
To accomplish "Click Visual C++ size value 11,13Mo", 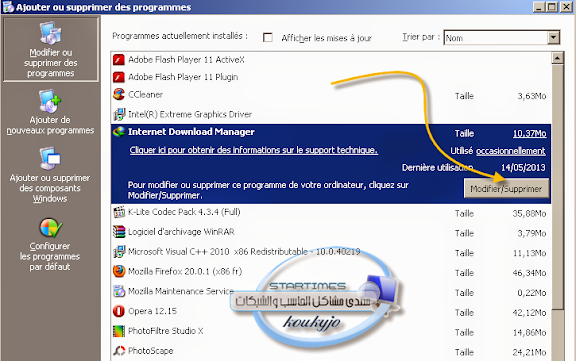I will (529, 253).
